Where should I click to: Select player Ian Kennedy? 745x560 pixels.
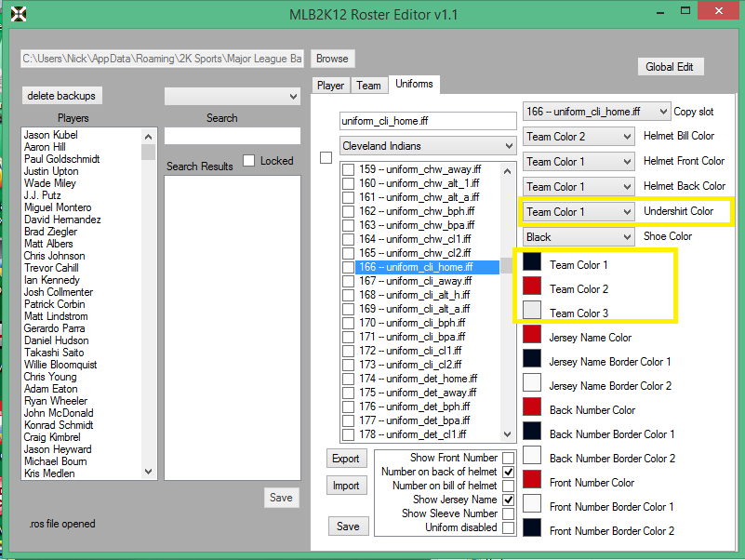coord(52,280)
